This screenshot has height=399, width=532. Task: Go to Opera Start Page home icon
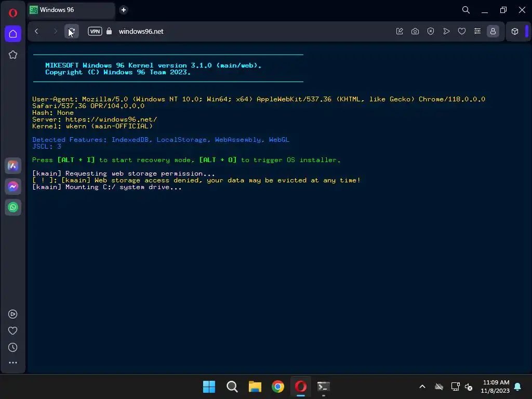[13, 34]
